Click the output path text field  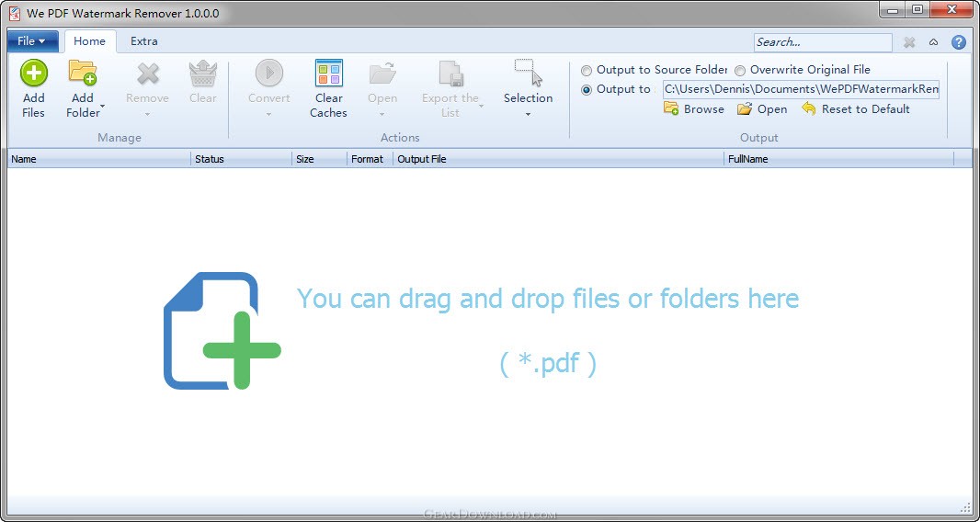801,89
